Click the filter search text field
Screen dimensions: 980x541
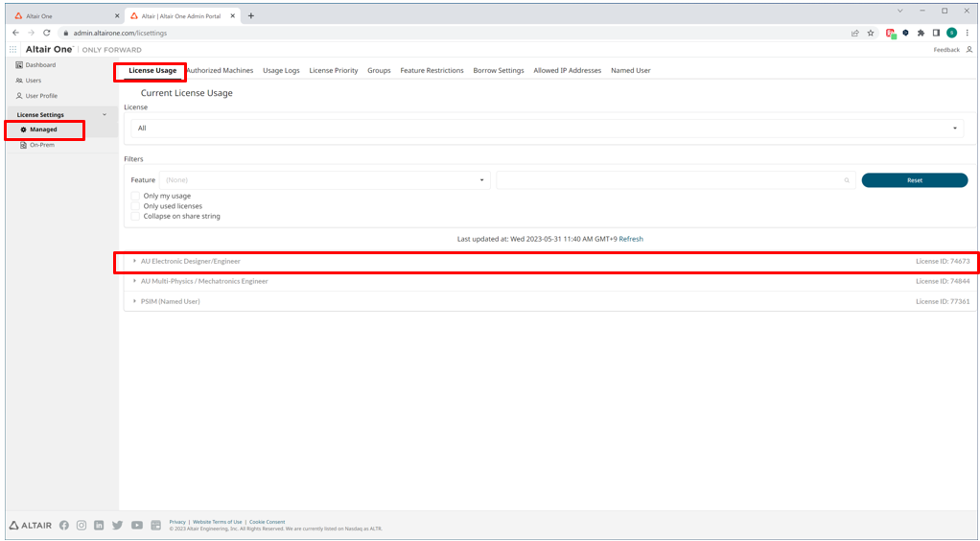pyautogui.click(x=669, y=180)
